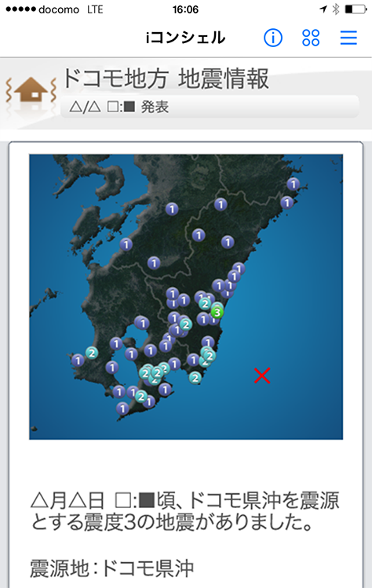The height and width of the screenshot is (588, 372).
Task: Tap the earthquake summary sentence with 震度3
Action: click(184, 511)
